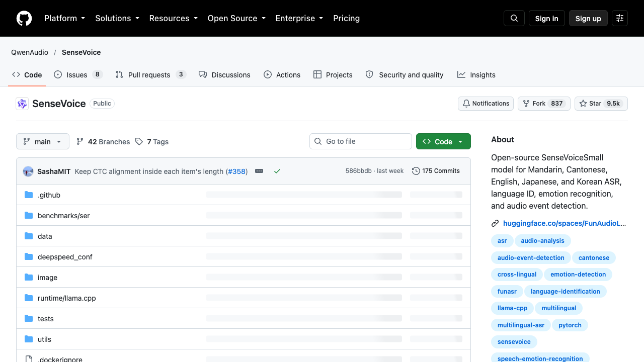The width and height of the screenshot is (644, 362).
Task: Click the SenseVoice repository avatar icon
Action: tap(22, 104)
